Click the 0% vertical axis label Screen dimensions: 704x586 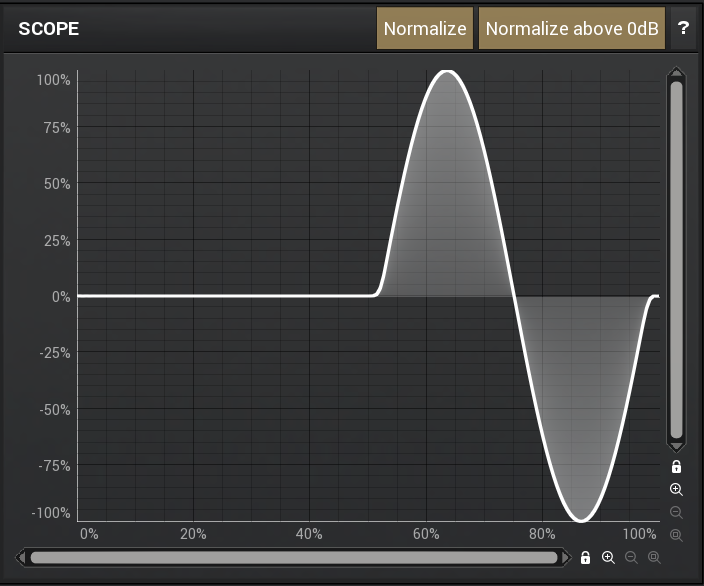click(61, 297)
